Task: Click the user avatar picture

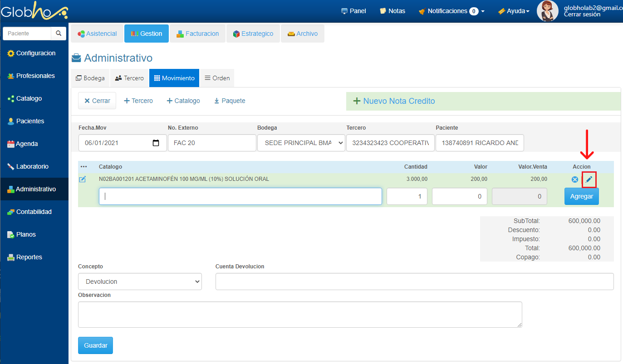Action: click(547, 11)
